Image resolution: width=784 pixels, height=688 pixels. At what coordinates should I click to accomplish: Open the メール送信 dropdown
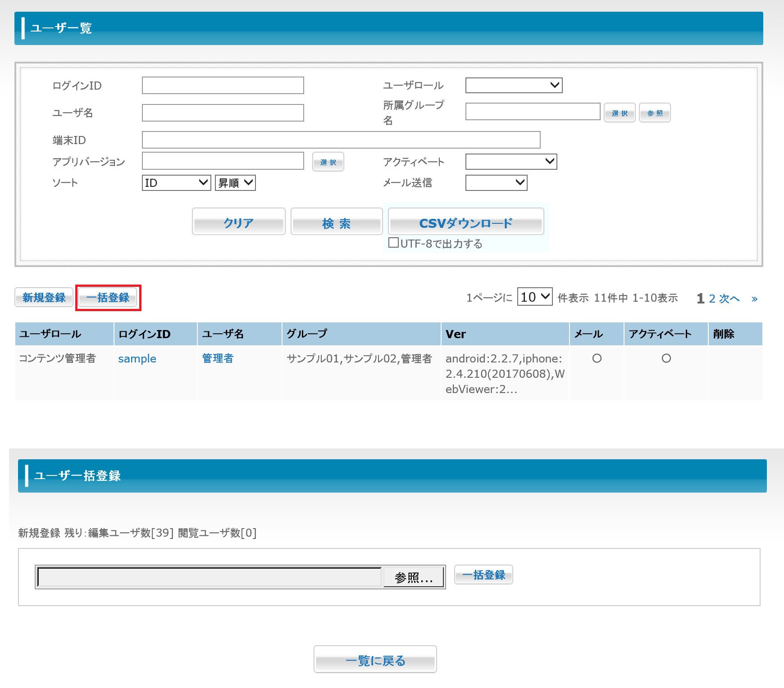pyautogui.click(x=496, y=183)
